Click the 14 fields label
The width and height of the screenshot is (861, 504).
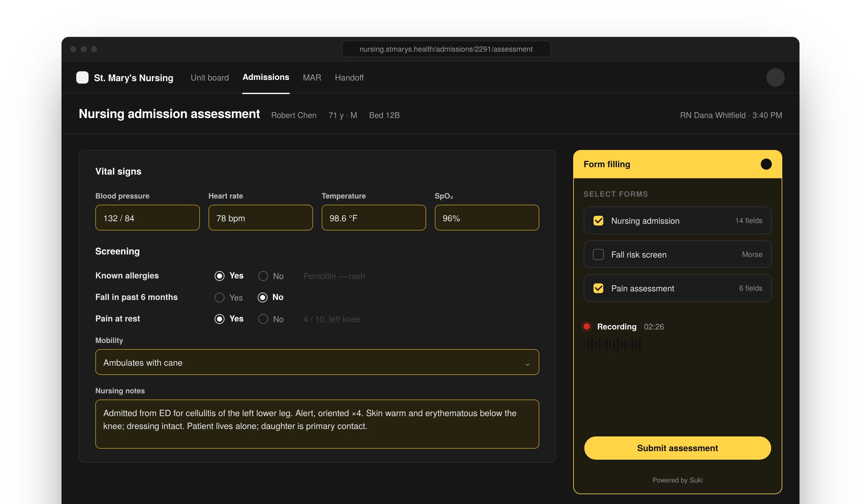point(748,221)
